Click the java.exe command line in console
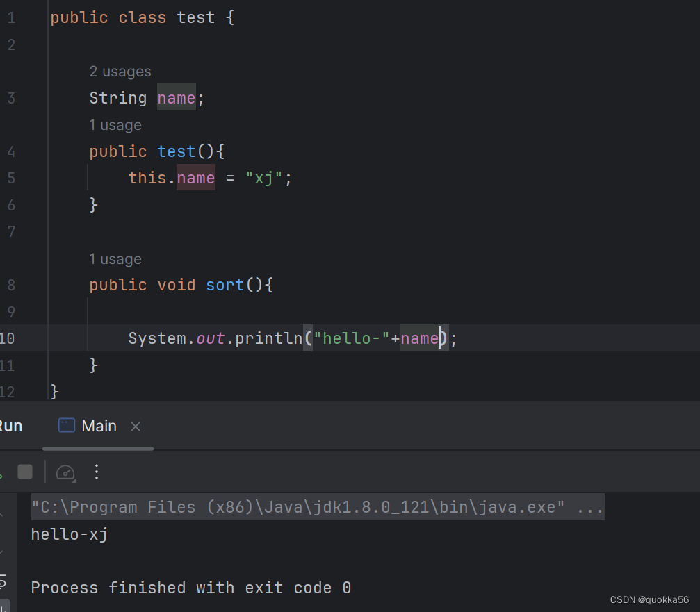Viewport: 700px width, 612px height. [318, 506]
